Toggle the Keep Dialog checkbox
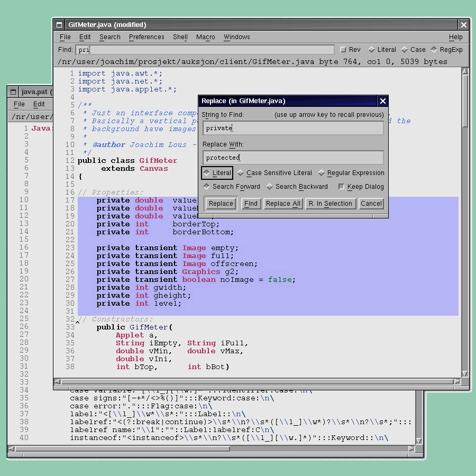This screenshot has width=476, height=476. (361, 186)
